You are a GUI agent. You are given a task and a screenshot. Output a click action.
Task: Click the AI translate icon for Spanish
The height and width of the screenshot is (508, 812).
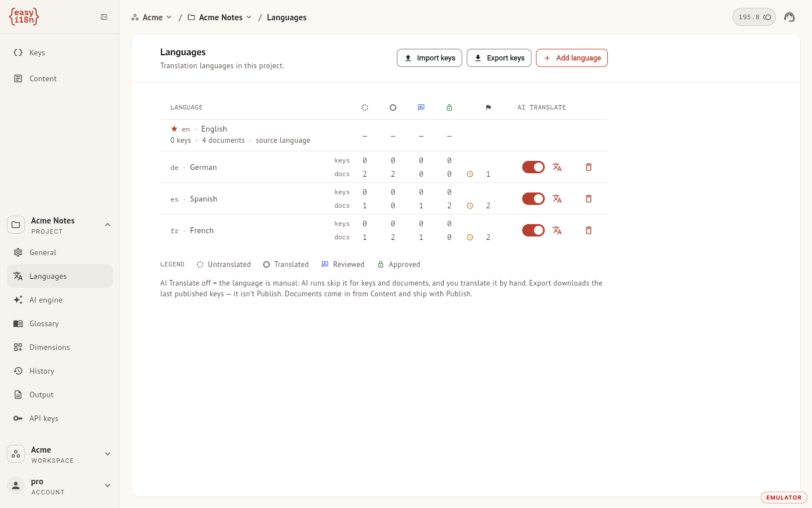click(x=557, y=199)
